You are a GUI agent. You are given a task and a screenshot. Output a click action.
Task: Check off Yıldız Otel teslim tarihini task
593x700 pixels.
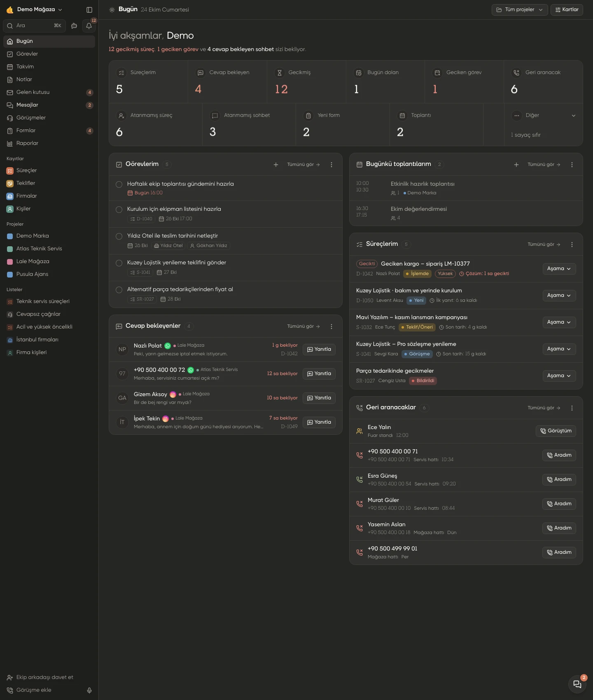point(119,236)
